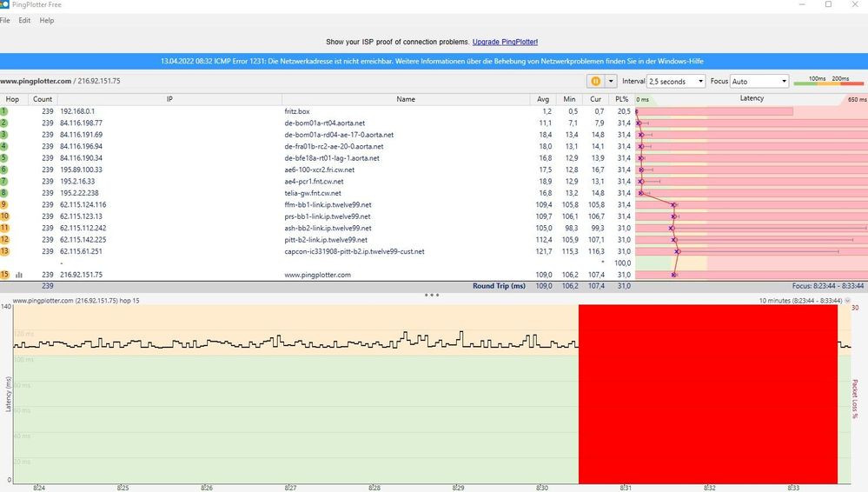Select ae6-100-xcr2.fri.cw.net hop name
This screenshot has width=868, height=492.
pyautogui.click(x=320, y=170)
